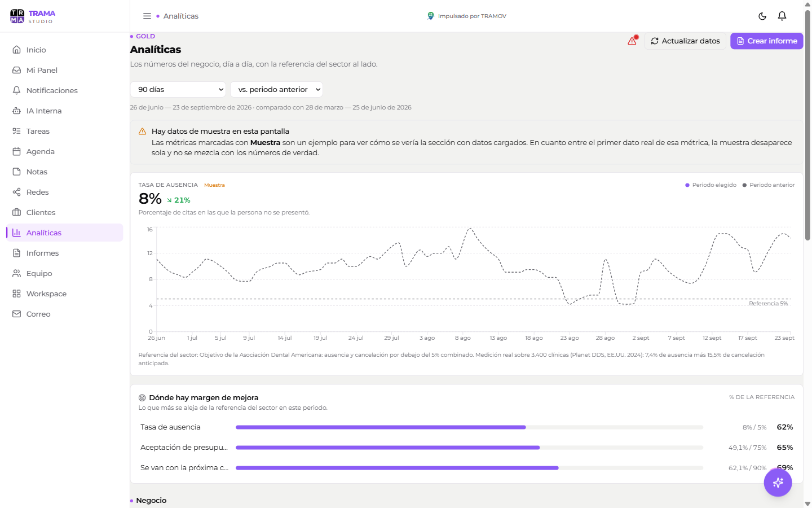Image resolution: width=812 pixels, height=508 pixels.
Task: Toggle Periodo anterior legend entry
Action: pyautogui.click(x=769, y=185)
